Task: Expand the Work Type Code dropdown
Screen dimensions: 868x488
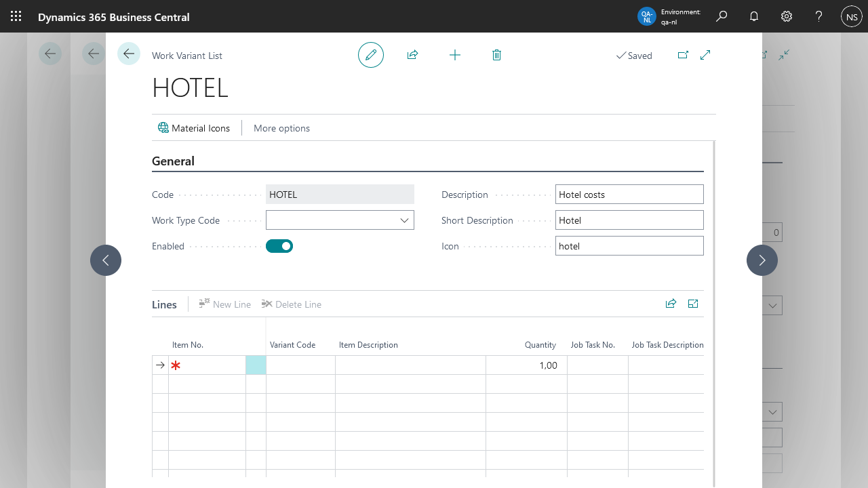Action: [404, 220]
